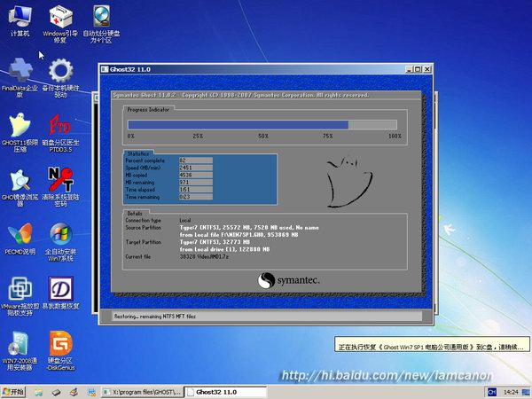The image size is (532, 399).
Task: Click the MB remaining value 971
Action: [x=196, y=182]
